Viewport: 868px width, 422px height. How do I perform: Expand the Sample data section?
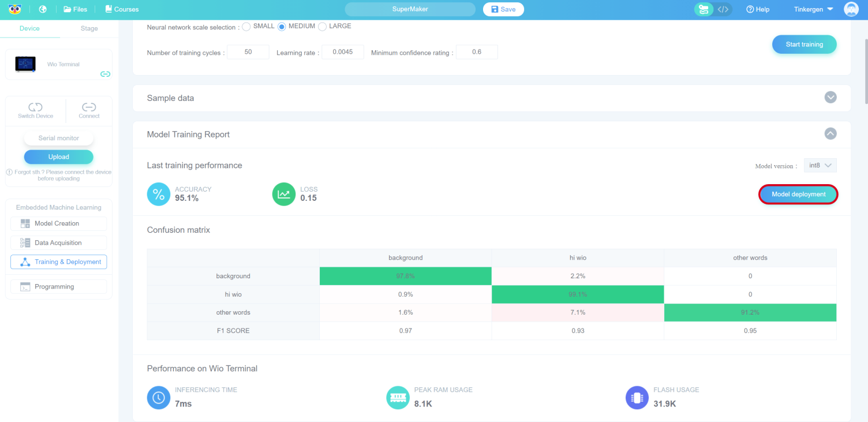(830, 98)
